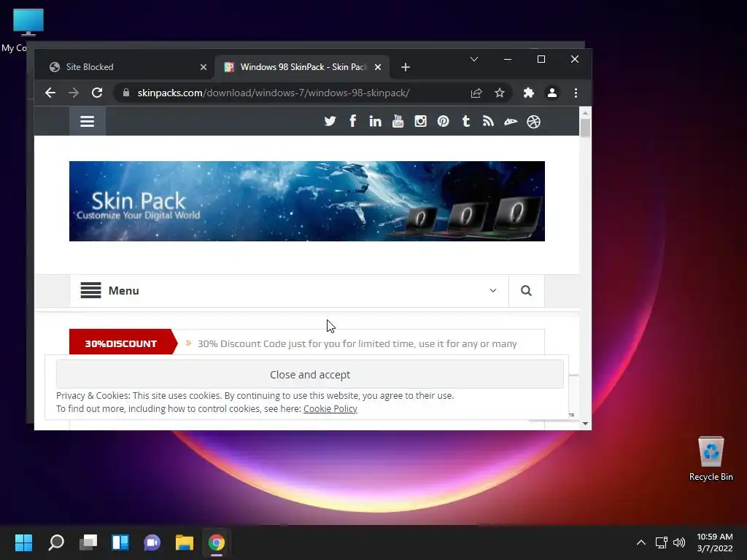Open Chrome's three-dot menu

pyautogui.click(x=576, y=93)
